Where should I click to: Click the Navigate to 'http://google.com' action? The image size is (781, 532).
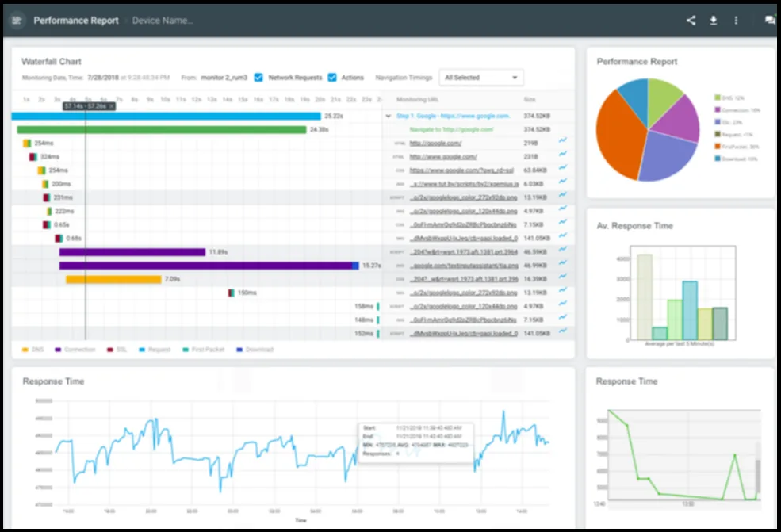click(451, 129)
